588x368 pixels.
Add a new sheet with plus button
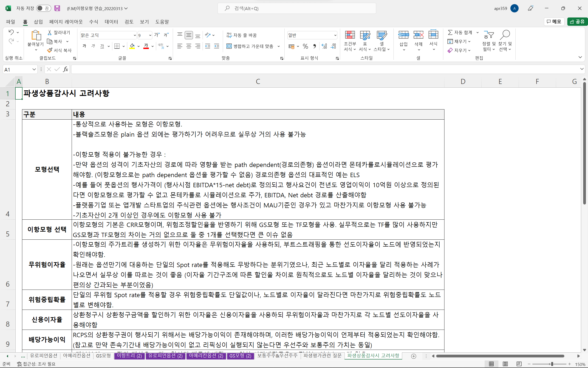point(413,356)
